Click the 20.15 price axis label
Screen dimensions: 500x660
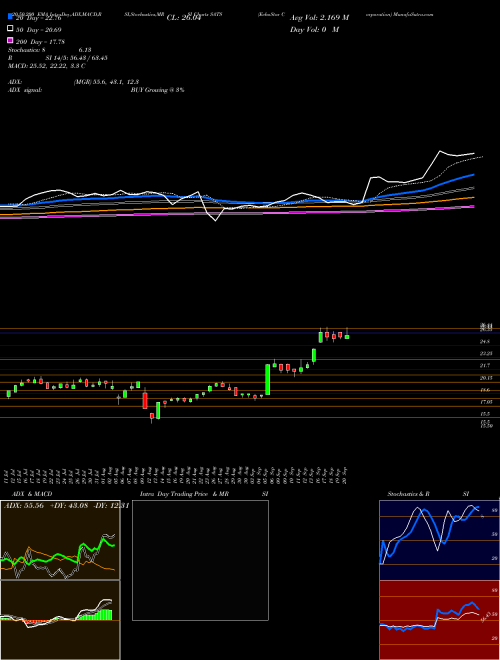tap(486, 378)
